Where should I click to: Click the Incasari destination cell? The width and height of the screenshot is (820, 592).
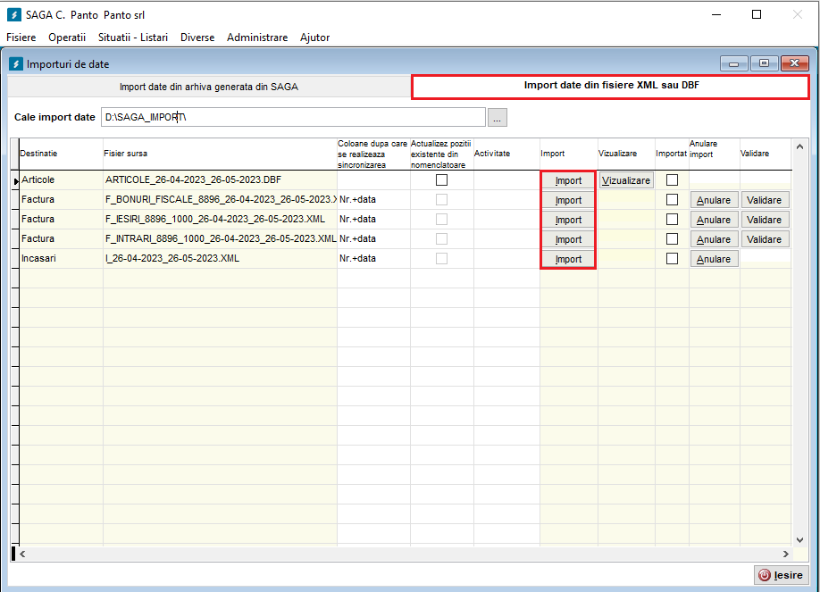(61, 258)
